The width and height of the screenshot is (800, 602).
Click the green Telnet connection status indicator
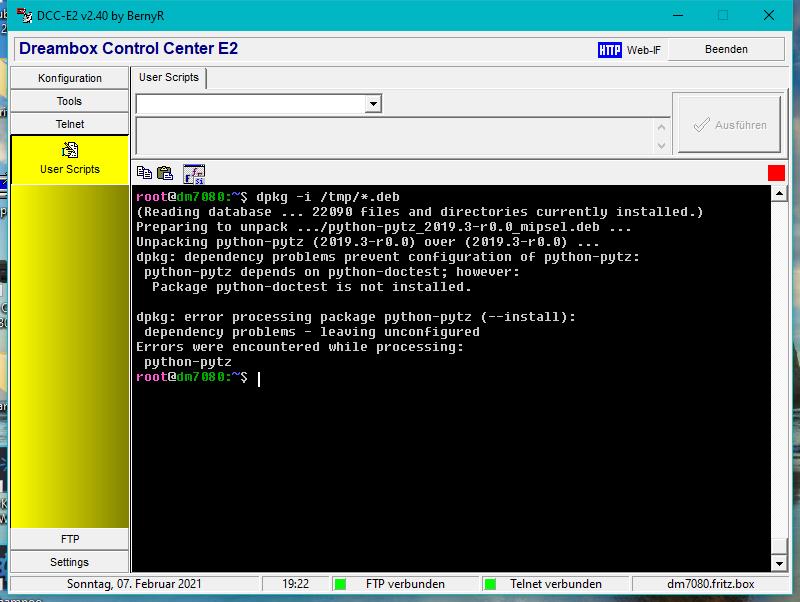point(490,584)
